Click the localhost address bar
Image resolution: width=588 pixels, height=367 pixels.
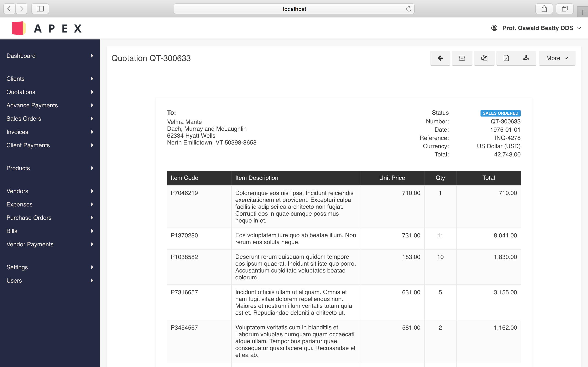(294, 9)
